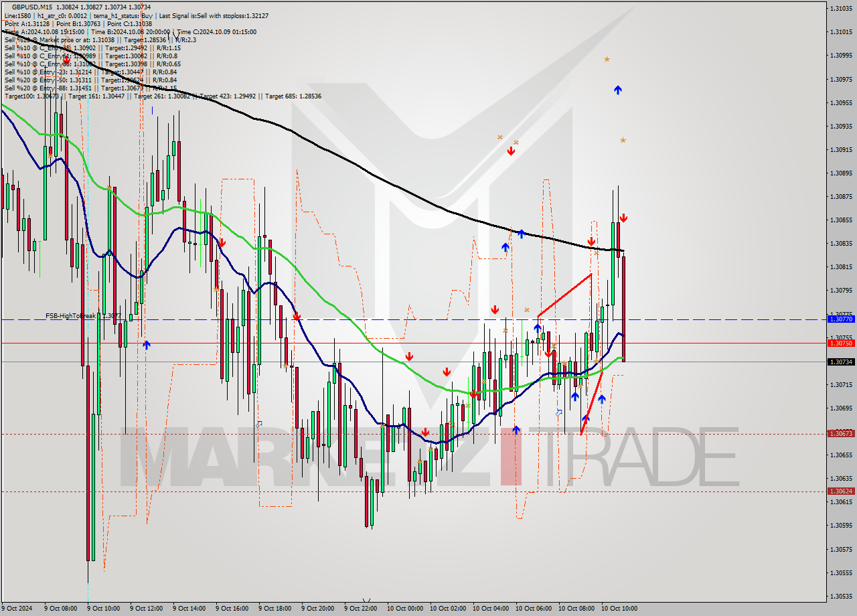This screenshot has height=616, width=857.
Task: Click the red sell arrow above latest candle
Action: 623,218
